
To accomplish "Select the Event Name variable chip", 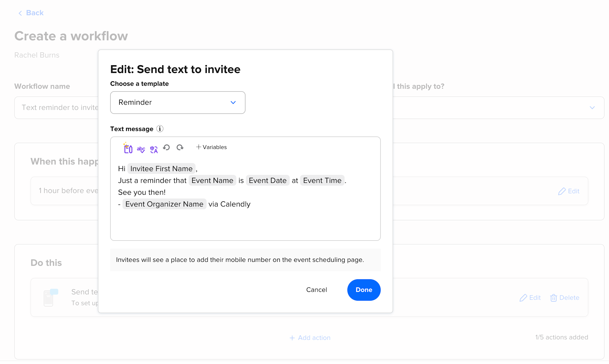I will coord(212,180).
